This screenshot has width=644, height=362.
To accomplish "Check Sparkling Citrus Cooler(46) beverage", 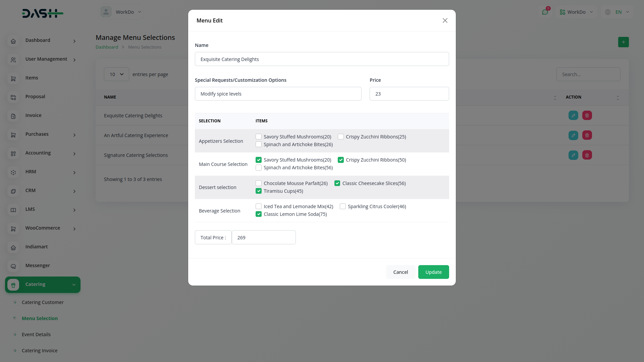I will click(x=343, y=206).
